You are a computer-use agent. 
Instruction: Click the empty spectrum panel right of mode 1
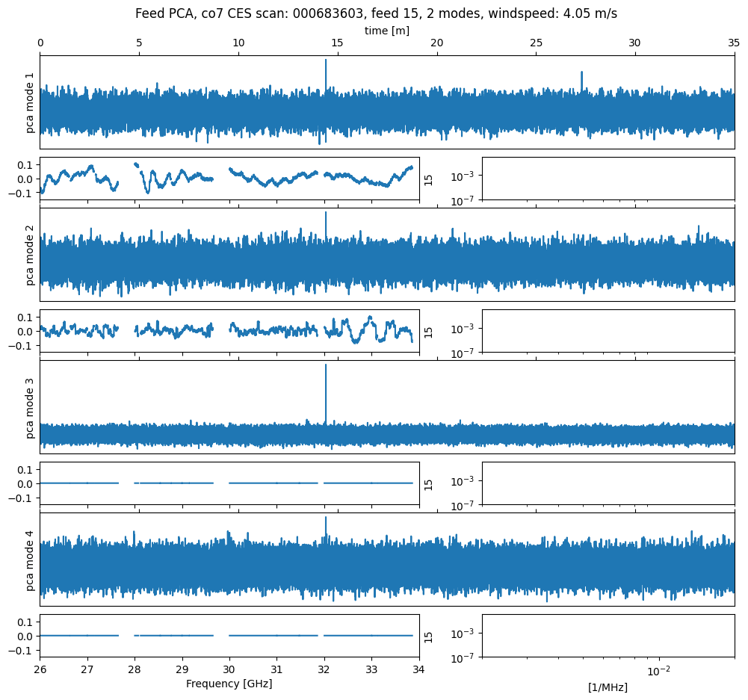tap(608, 179)
